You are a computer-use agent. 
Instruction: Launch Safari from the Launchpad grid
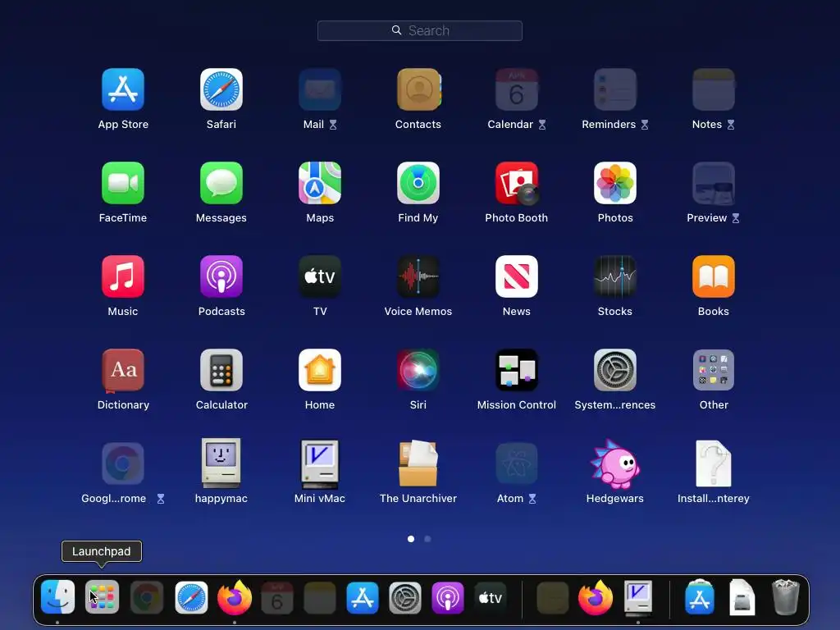pos(221,89)
